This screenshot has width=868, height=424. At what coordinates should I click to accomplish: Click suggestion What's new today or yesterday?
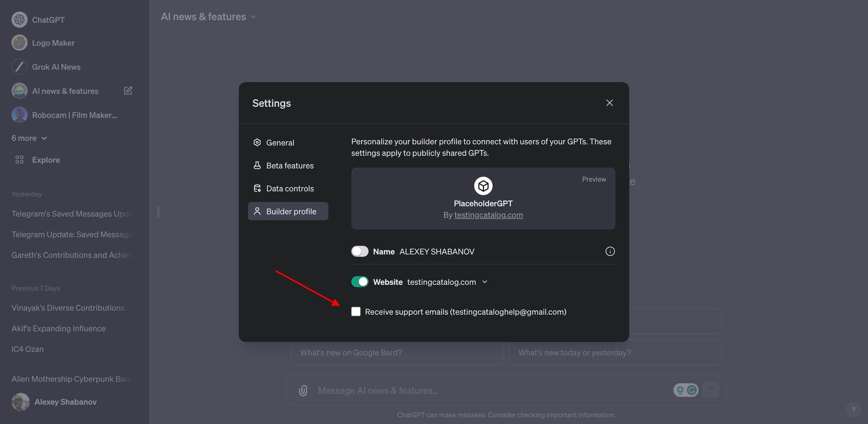click(x=615, y=352)
